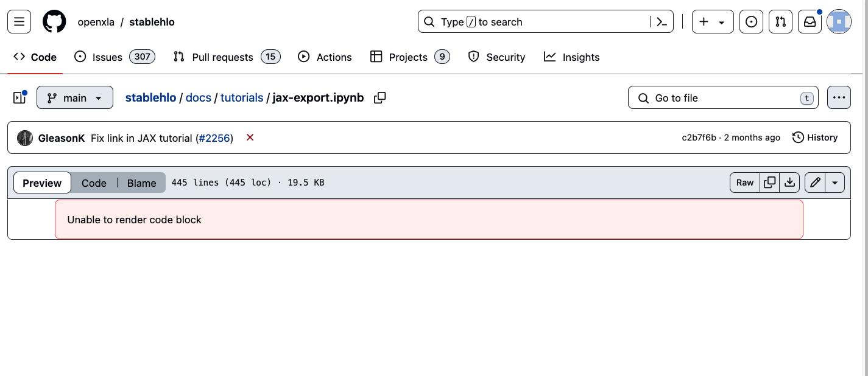This screenshot has width=868, height=376.
Task: Open the Actions tab
Action: (325, 57)
